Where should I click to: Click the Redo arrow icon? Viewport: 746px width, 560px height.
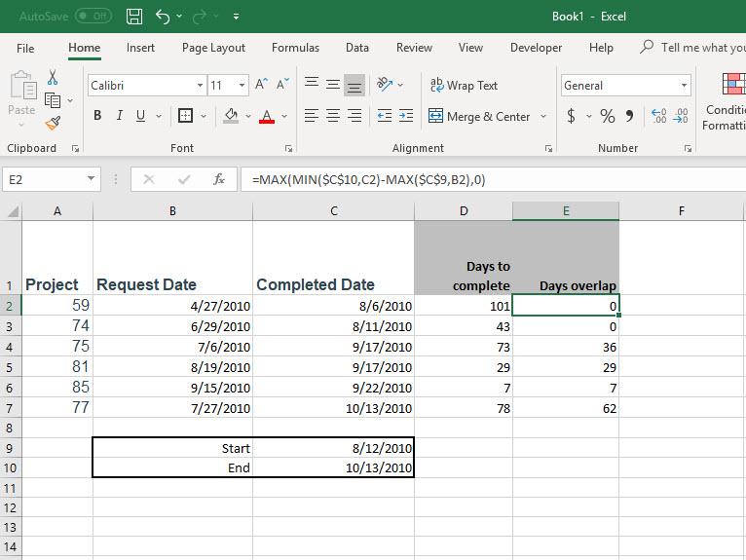(200, 17)
